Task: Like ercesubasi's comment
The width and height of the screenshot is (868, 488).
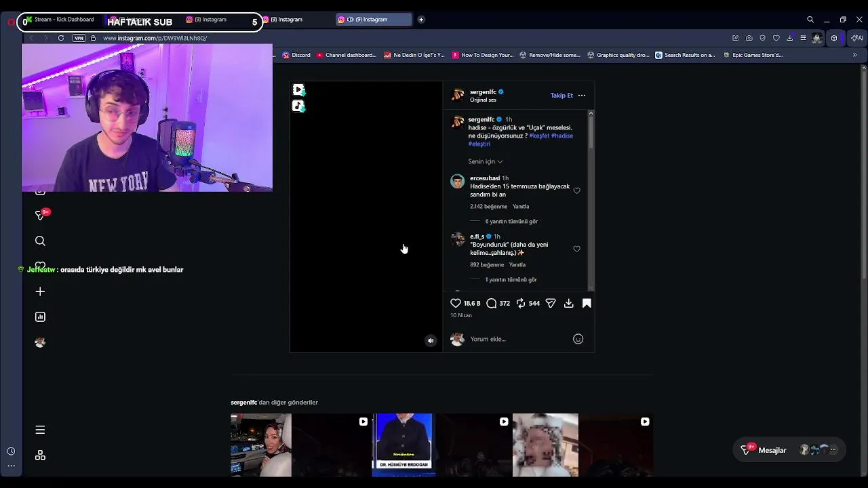Action: pyautogui.click(x=577, y=190)
